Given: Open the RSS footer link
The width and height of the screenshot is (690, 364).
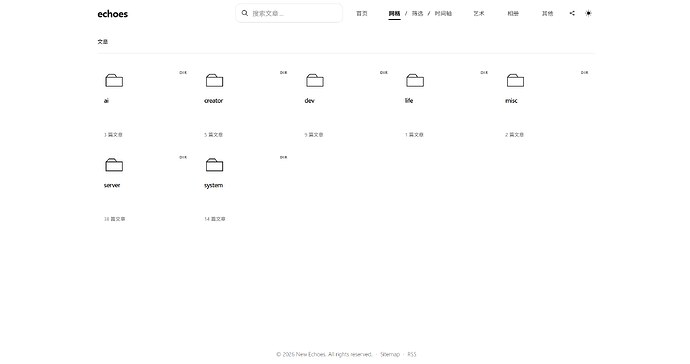Looking at the screenshot, I should click(412, 354).
